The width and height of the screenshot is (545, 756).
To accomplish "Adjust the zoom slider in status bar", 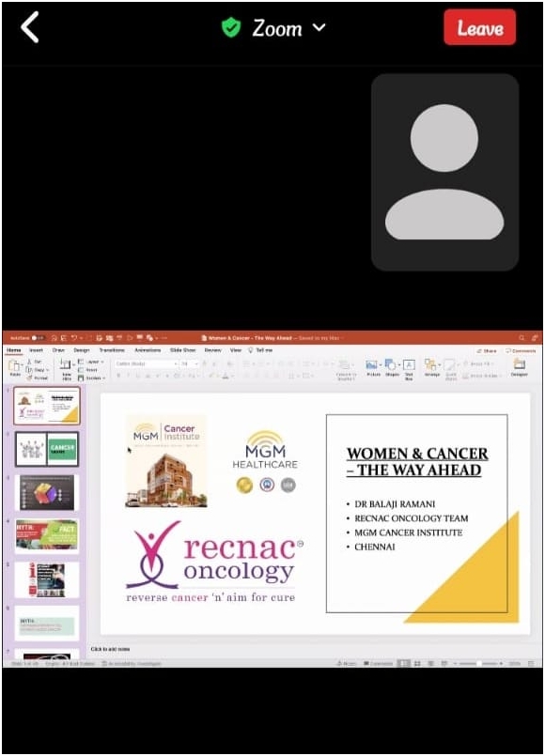I will [479, 664].
